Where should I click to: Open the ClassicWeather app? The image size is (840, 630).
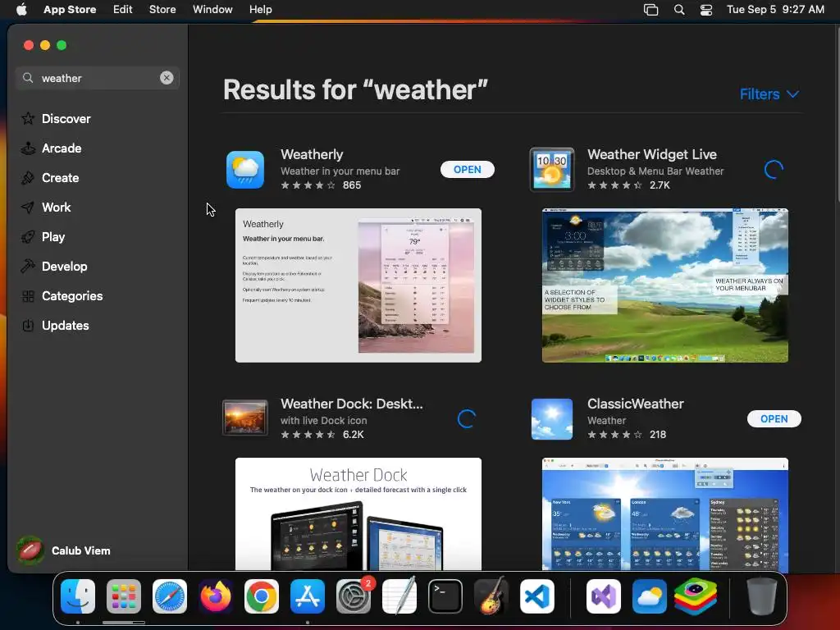coord(774,419)
